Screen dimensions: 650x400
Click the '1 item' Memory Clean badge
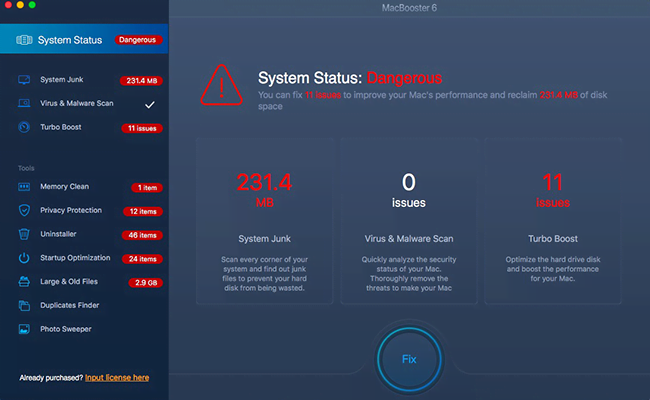coord(147,188)
